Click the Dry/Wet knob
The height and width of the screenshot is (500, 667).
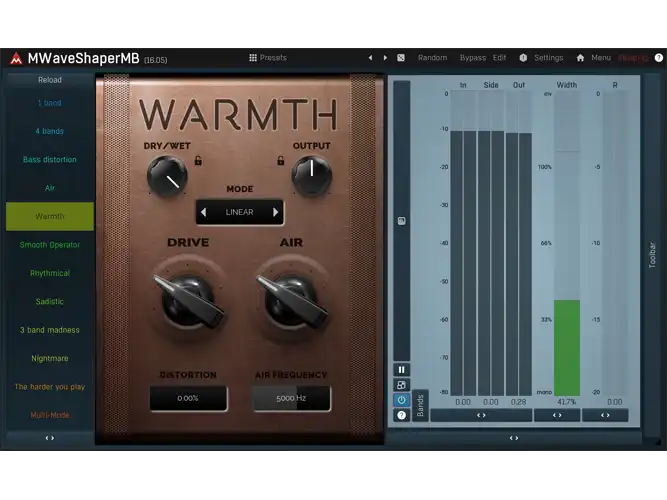point(167,176)
